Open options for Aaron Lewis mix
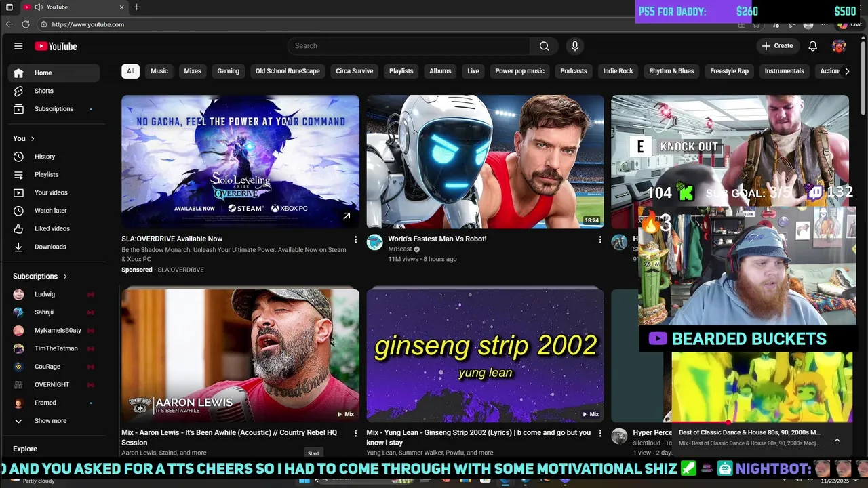The height and width of the screenshot is (488, 868). 355,433
